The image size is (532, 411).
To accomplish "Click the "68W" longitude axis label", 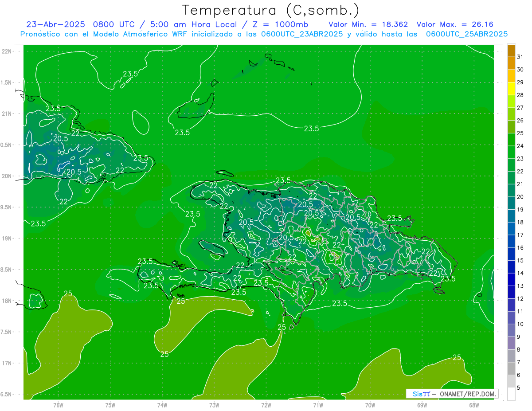I will pos(474,405).
